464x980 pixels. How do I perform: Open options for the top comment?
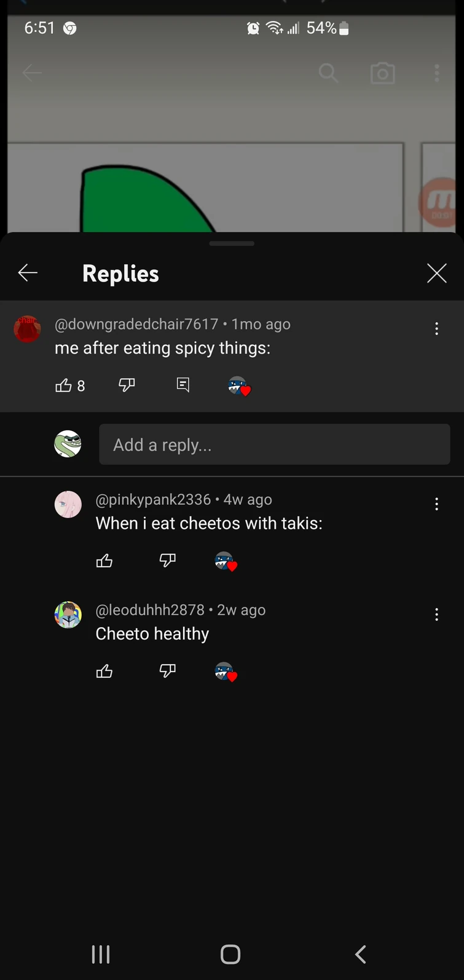point(436,328)
